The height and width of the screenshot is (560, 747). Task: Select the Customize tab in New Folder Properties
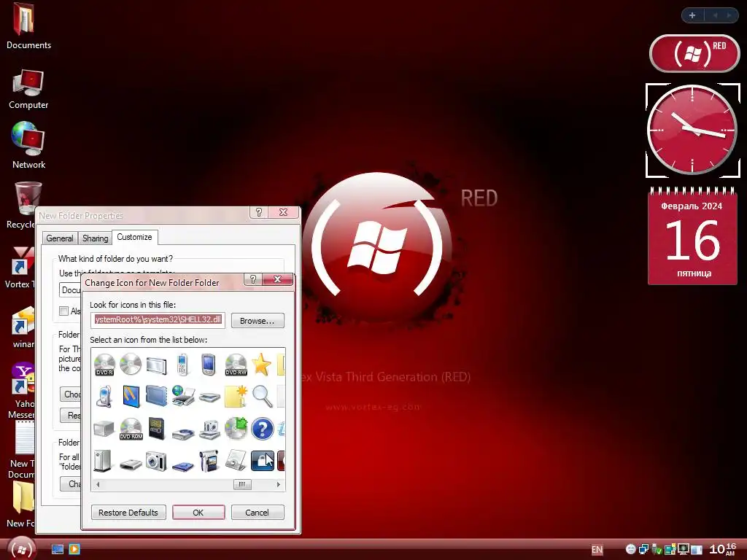coord(134,237)
